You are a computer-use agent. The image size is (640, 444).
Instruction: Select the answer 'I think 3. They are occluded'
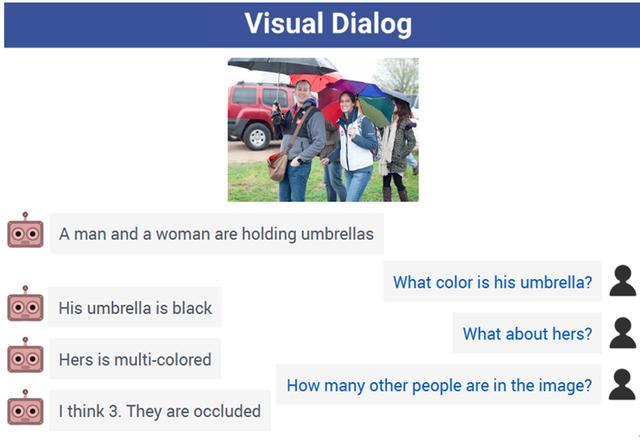(x=160, y=411)
